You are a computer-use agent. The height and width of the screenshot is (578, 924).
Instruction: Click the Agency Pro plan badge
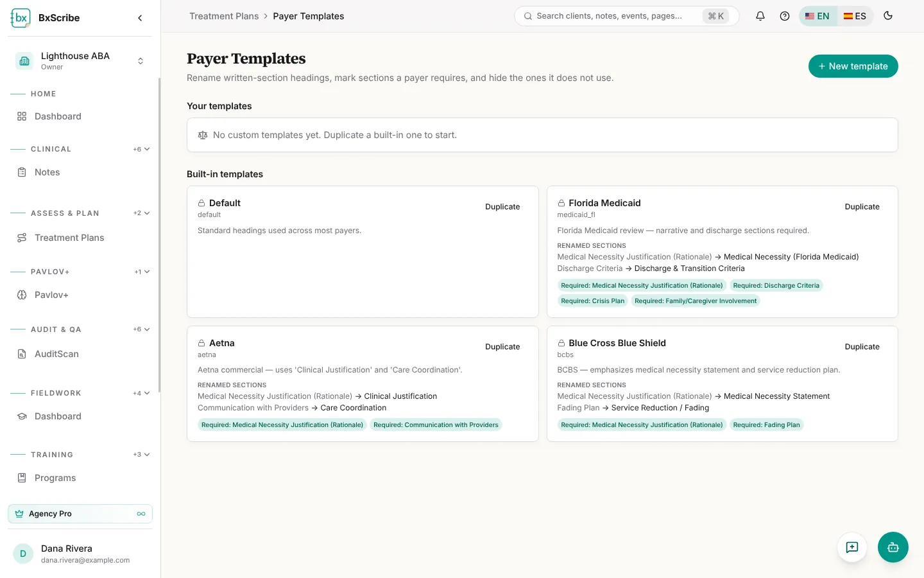click(80, 514)
